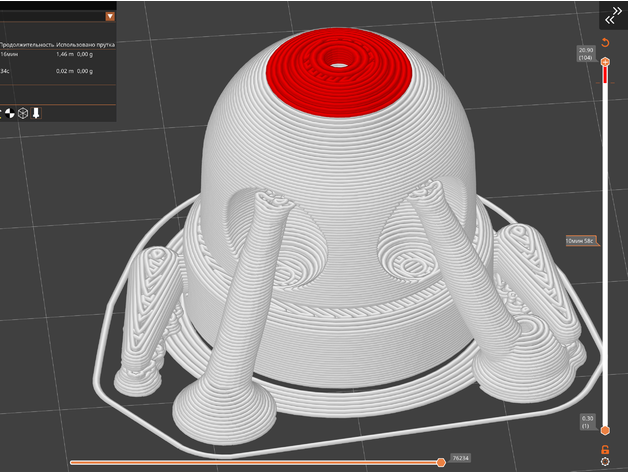Toggle the center of gravity icon
628x472 pixels.
(x=11, y=113)
